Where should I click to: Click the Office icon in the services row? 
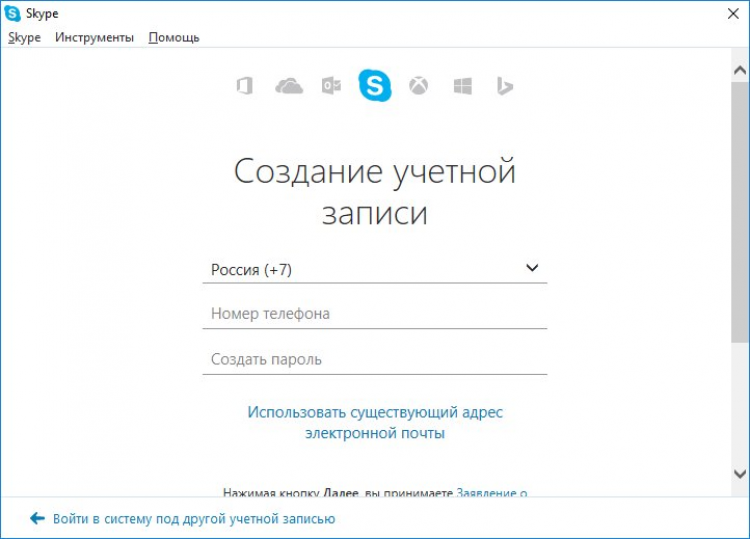tap(245, 86)
